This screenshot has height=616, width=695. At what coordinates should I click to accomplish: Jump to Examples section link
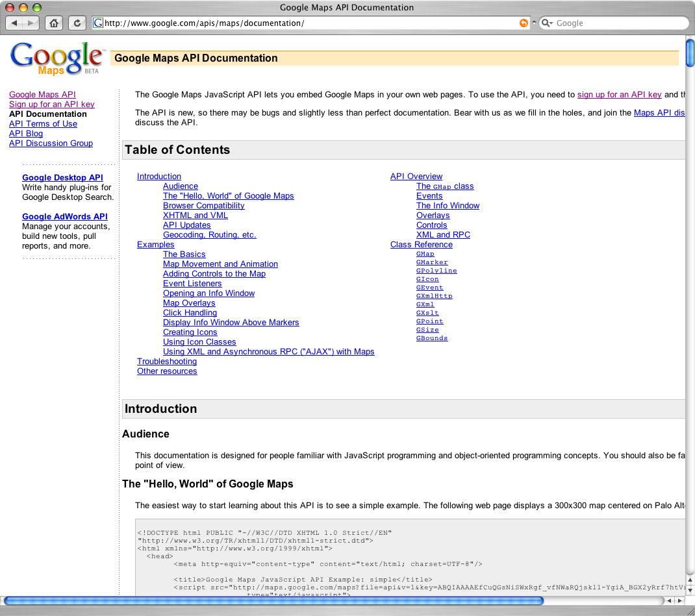[x=156, y=245]
